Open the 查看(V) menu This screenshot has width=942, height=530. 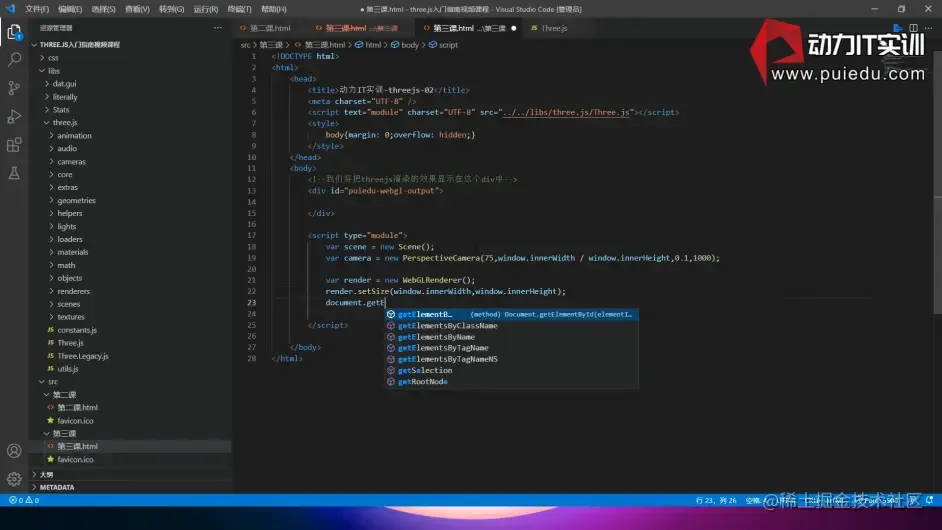pos(137,9)
